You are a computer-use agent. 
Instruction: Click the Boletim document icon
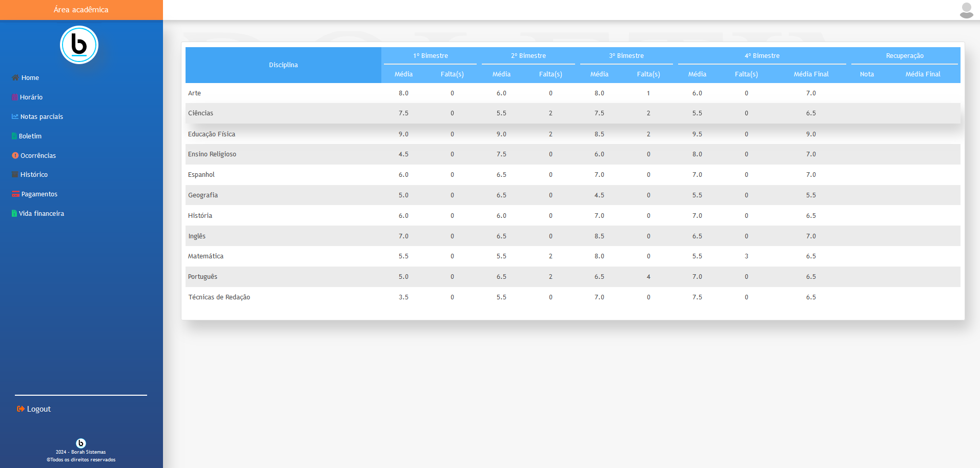(x=14, y=136)
